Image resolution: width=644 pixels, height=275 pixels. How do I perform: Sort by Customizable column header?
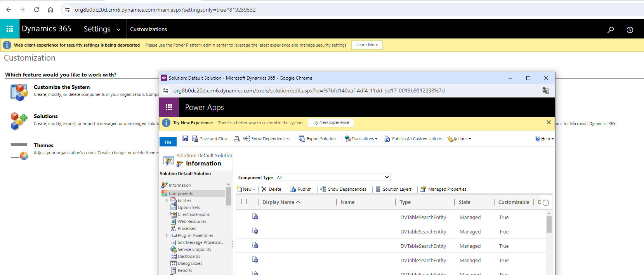point(514,202)
